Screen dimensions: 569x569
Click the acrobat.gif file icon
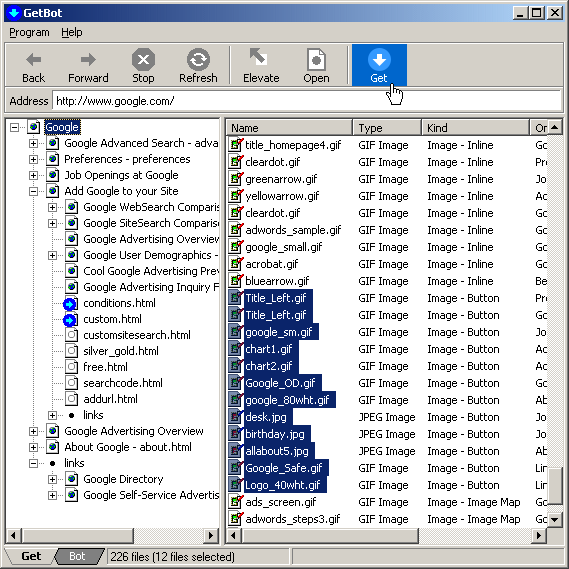(x=236, y=264)
